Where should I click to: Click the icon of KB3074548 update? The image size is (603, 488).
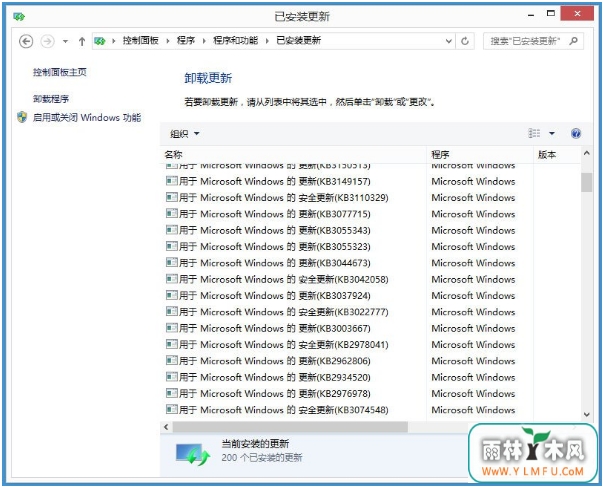[x=172, y=410]
